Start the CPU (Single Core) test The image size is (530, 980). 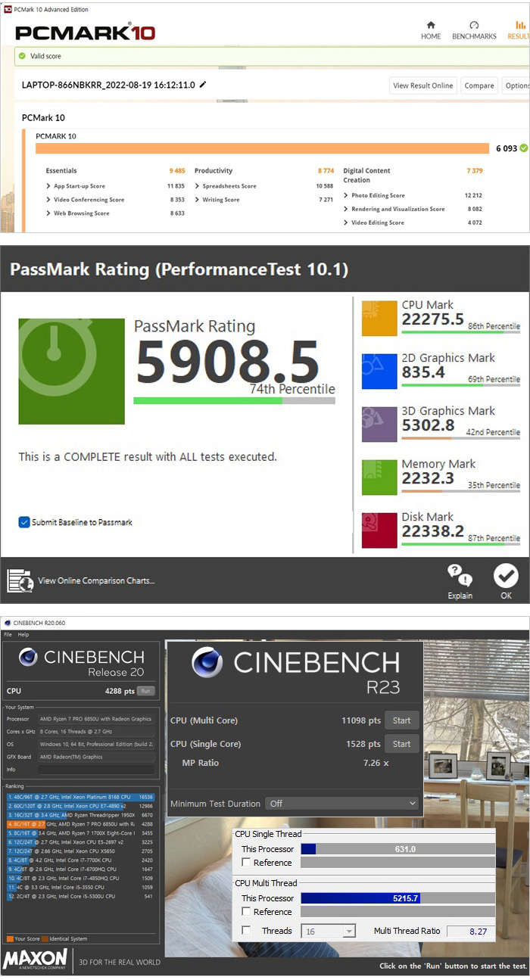coord(401,744)
